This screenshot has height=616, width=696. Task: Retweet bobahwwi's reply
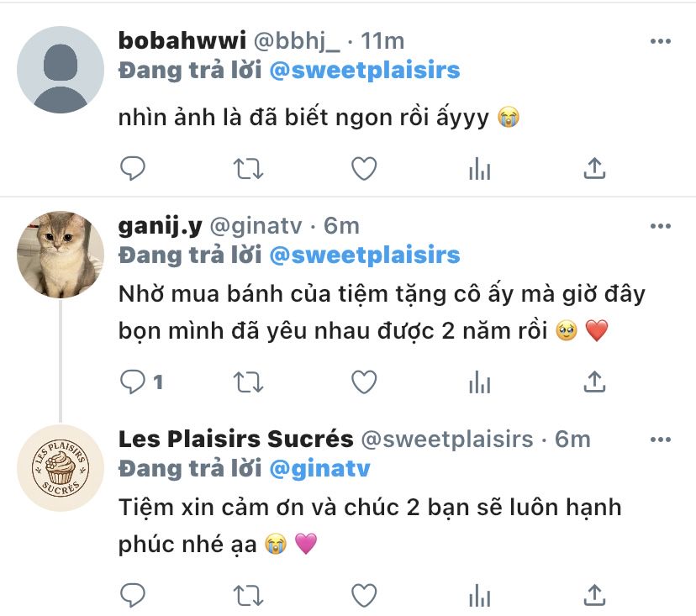247,169
